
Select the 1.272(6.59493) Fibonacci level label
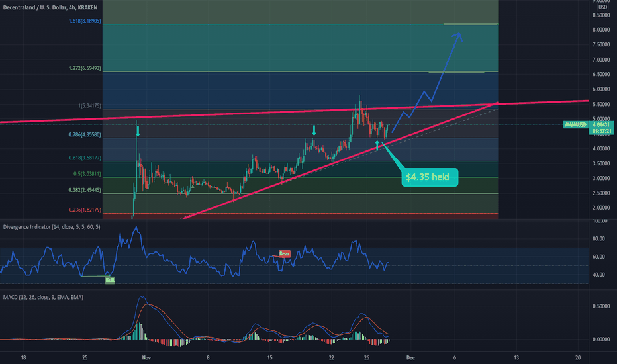(85, 68)
